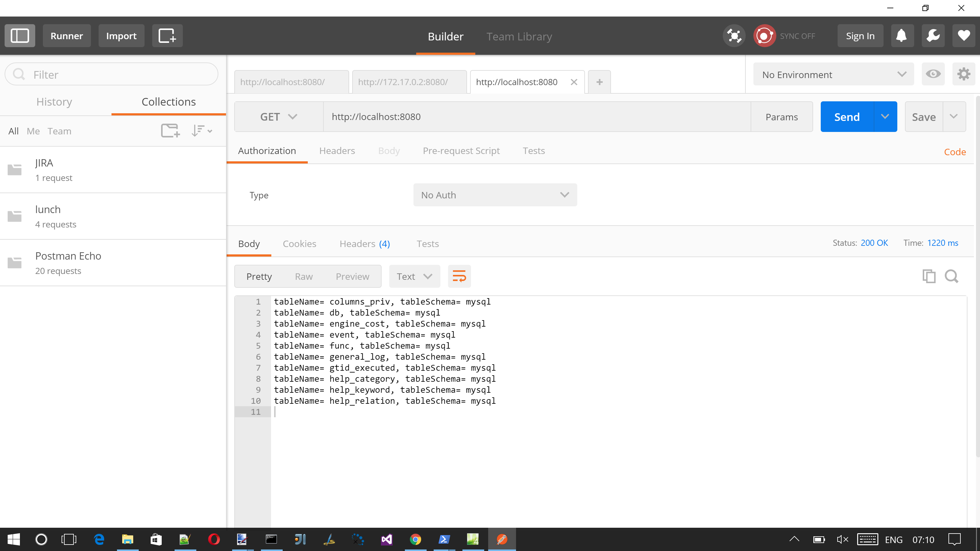Filter collections by Team
Viewport: 980px width, 551px height.
click(59, 131)
